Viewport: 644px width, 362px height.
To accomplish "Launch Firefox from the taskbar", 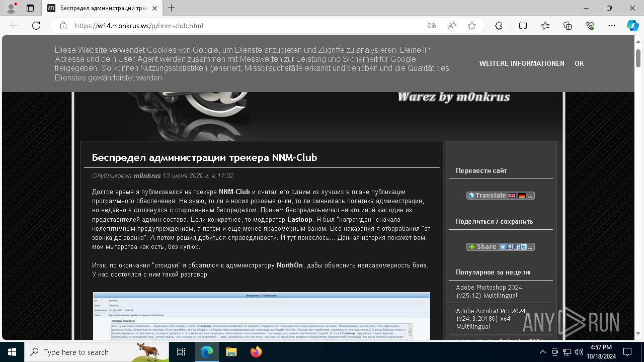I will coord(256,352).
